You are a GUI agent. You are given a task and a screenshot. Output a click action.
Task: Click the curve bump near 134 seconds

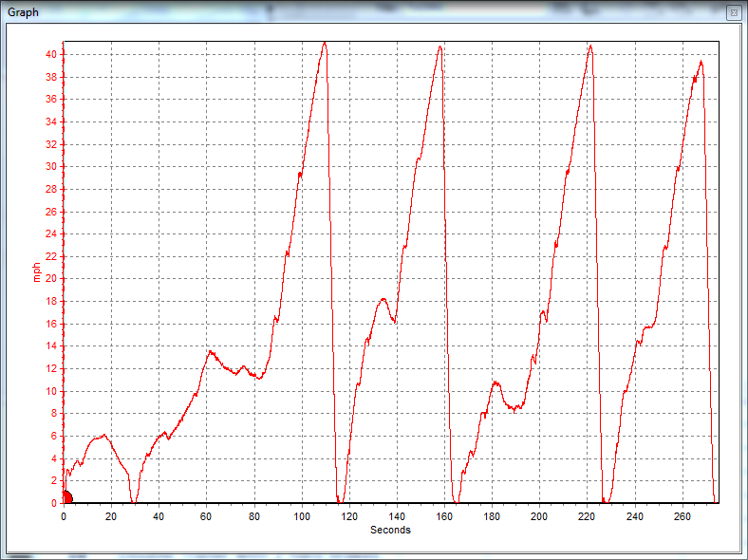point(383,299)
